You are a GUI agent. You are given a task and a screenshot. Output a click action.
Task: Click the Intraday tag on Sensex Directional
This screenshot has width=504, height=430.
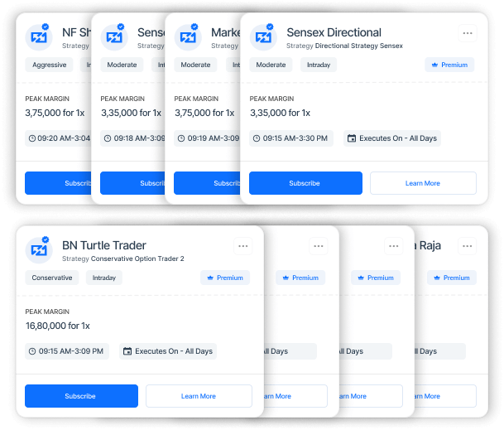coord(319,65)
